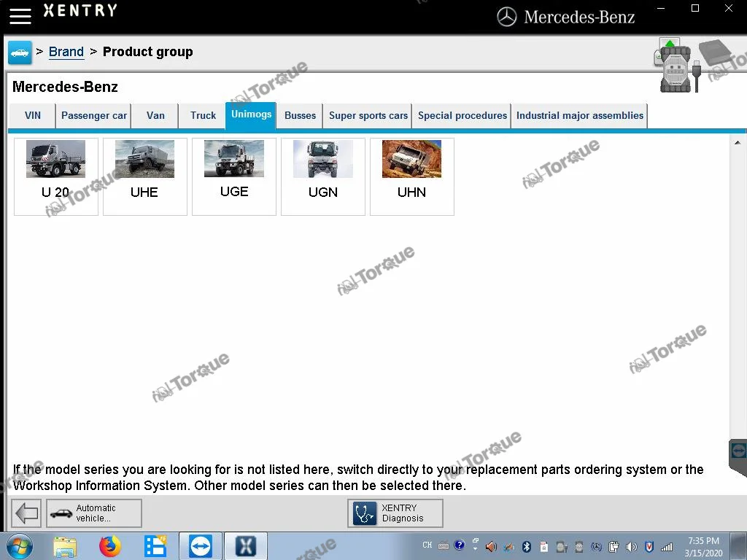
Task: Click Show desktop at taskbar edge
Action: point(740,546)
